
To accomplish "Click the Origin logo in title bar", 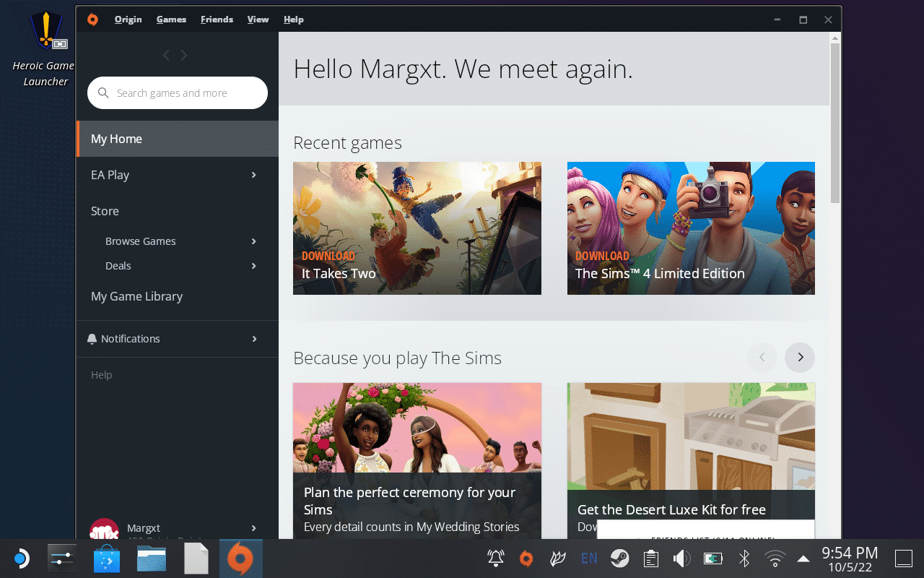I will pyautogui.click(x=92, y=20).
